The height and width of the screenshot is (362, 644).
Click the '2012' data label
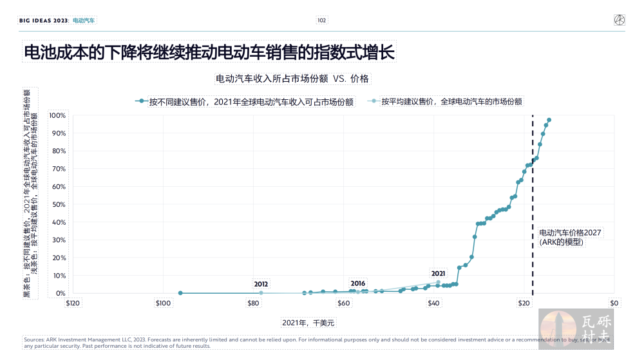261,284
